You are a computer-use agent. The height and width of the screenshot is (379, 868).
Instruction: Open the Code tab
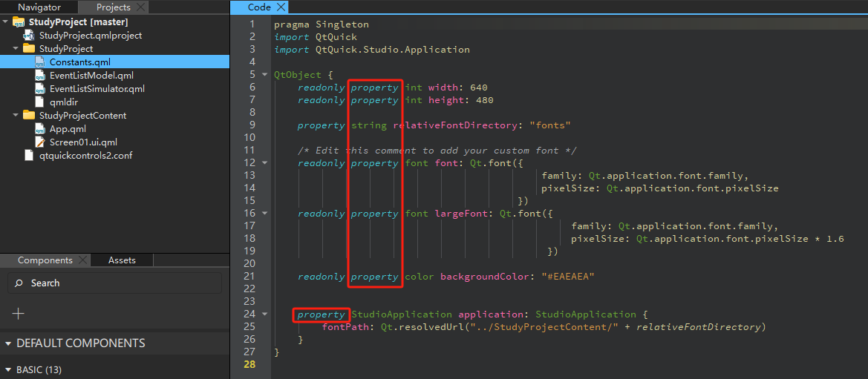pyautogui.click(x=260, y=7)
